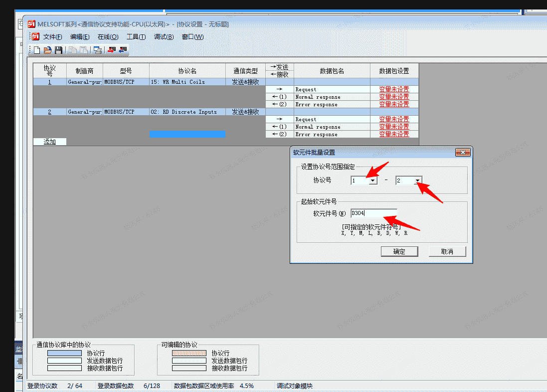The image size is (547, 392).
Task: Click 变量未设置 link for protocol 1 Request
Action: click(394, 90)
